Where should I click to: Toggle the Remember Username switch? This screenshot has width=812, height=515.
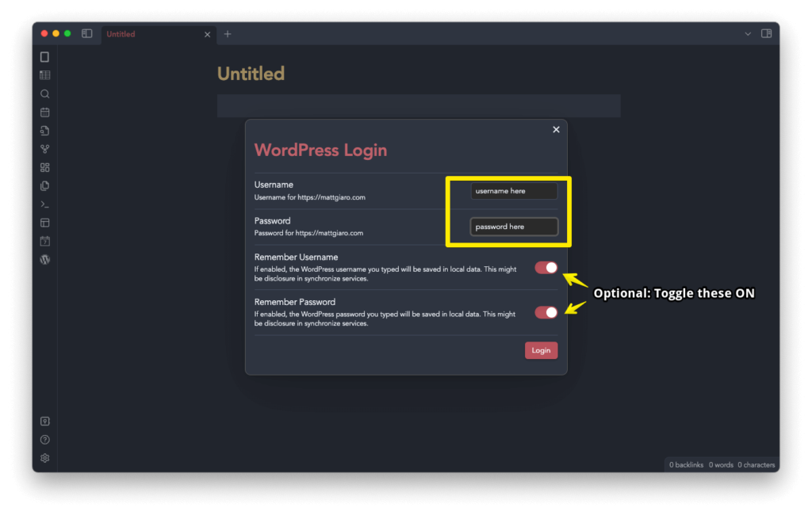[x=546, y=268]
